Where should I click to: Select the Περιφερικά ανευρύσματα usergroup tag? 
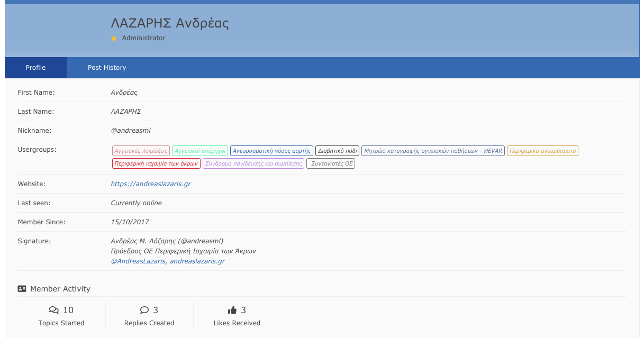tap(542, 151)
